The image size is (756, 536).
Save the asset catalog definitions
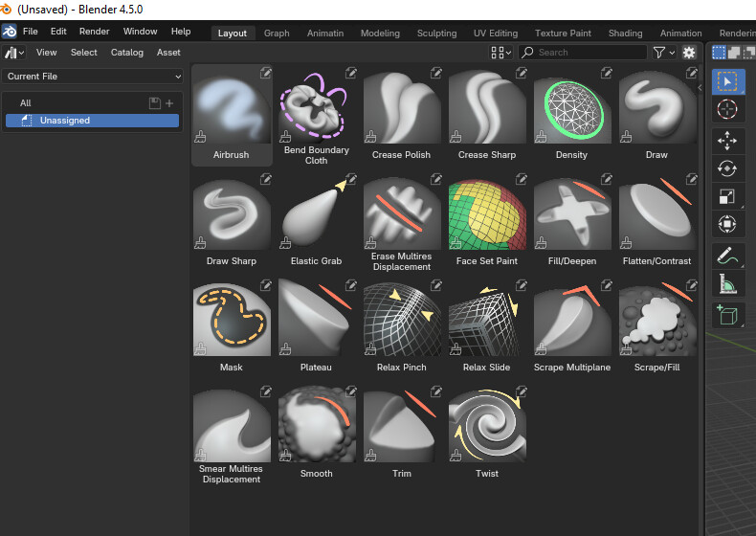point(155,102)
